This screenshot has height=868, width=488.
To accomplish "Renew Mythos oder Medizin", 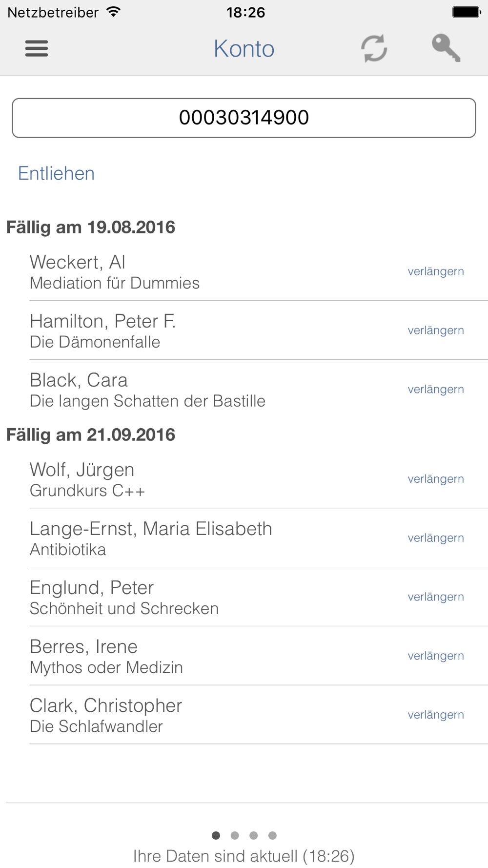I will coord(436,656).
